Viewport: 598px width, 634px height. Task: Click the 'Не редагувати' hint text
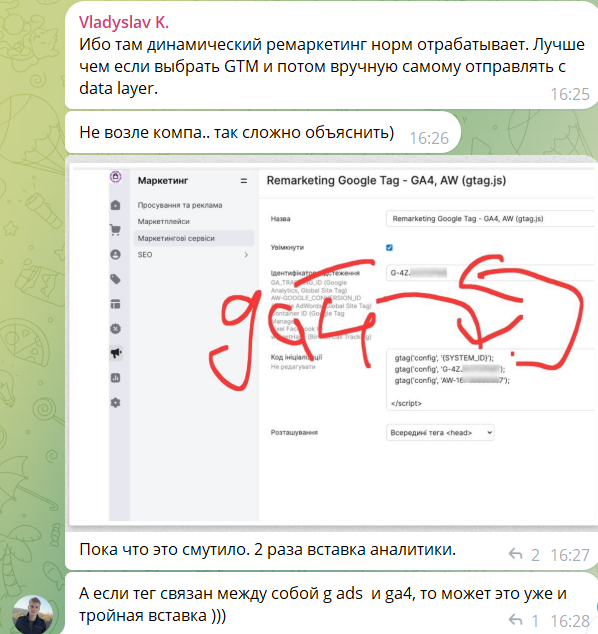click(x=293, y=367)
